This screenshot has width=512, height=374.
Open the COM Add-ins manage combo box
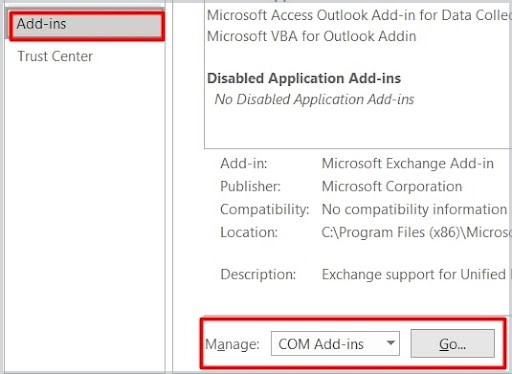[335, 344]
